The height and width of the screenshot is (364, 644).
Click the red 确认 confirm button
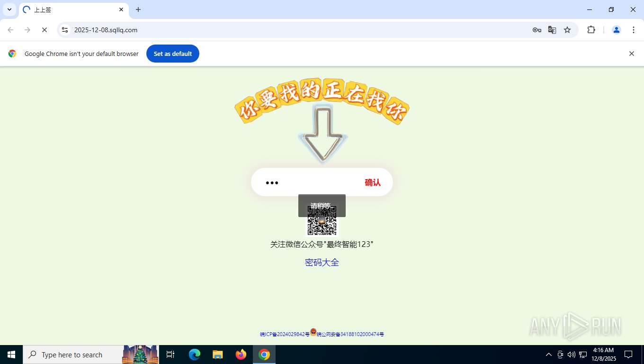pos(373,182)
